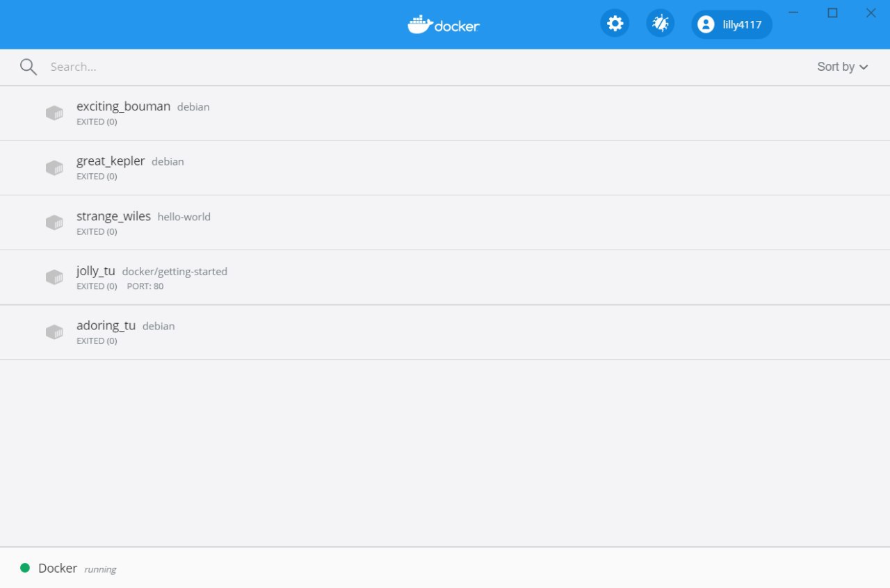
Task: Open Docker settings gear icon
Action: [615, 24]
